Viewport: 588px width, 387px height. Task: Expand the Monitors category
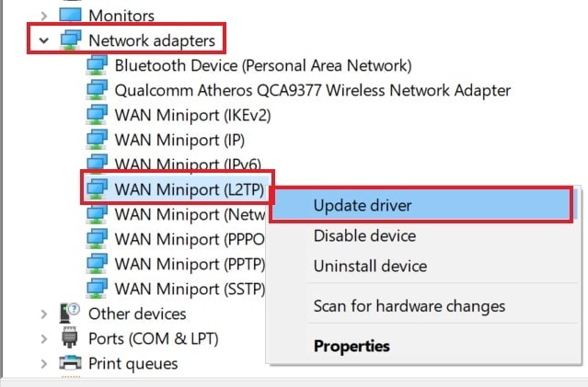[44, 16]
